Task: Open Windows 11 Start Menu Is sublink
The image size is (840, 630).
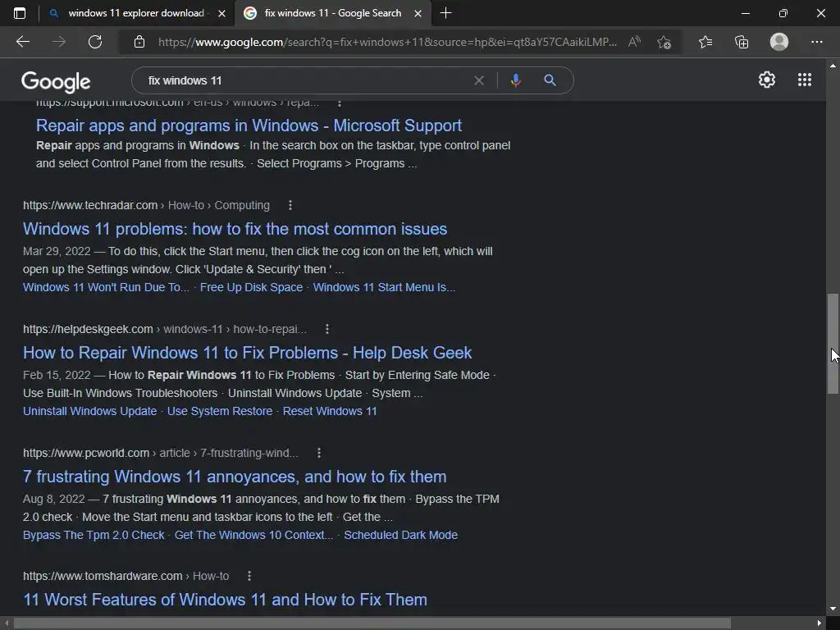Action: pos(384,287)
